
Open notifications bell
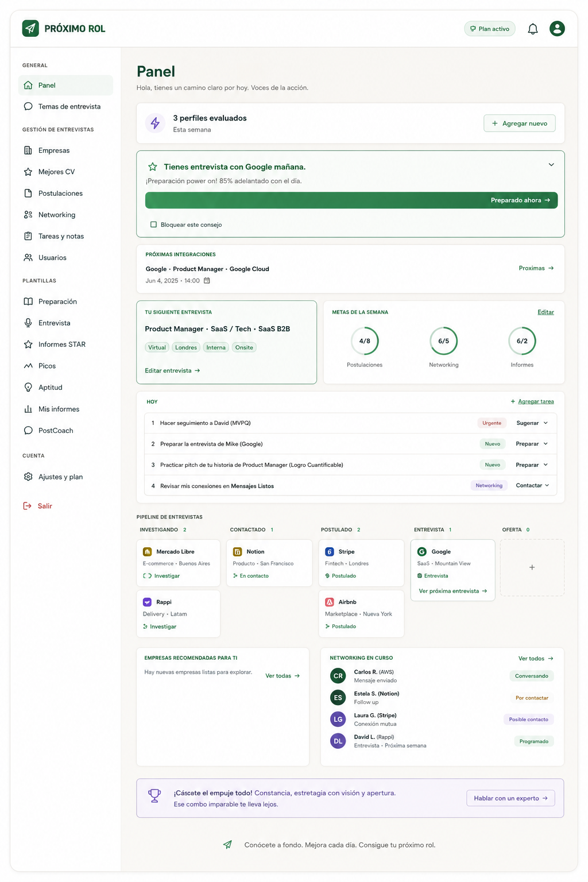point(533,29)
